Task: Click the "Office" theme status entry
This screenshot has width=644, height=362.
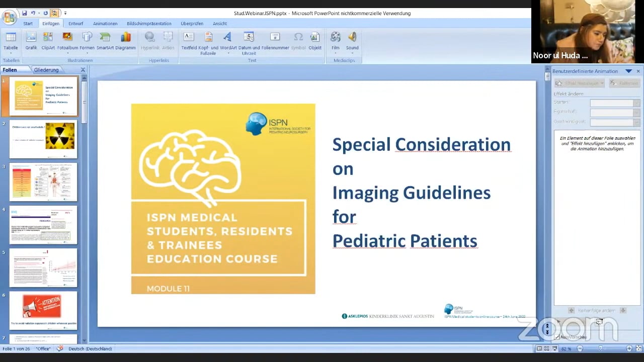Action: coord(43,348)
